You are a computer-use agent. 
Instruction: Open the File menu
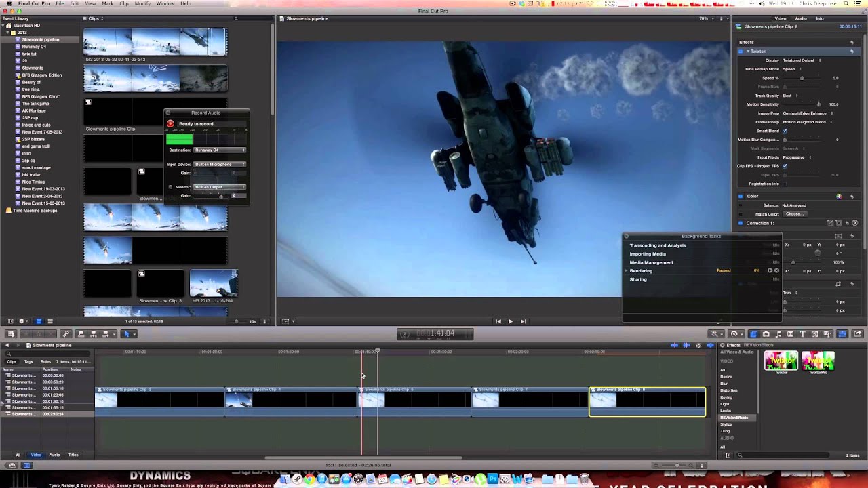click(60, 3)
